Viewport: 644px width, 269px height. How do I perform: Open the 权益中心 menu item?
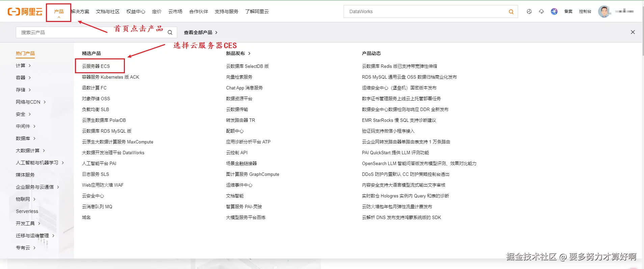[136, 12]
